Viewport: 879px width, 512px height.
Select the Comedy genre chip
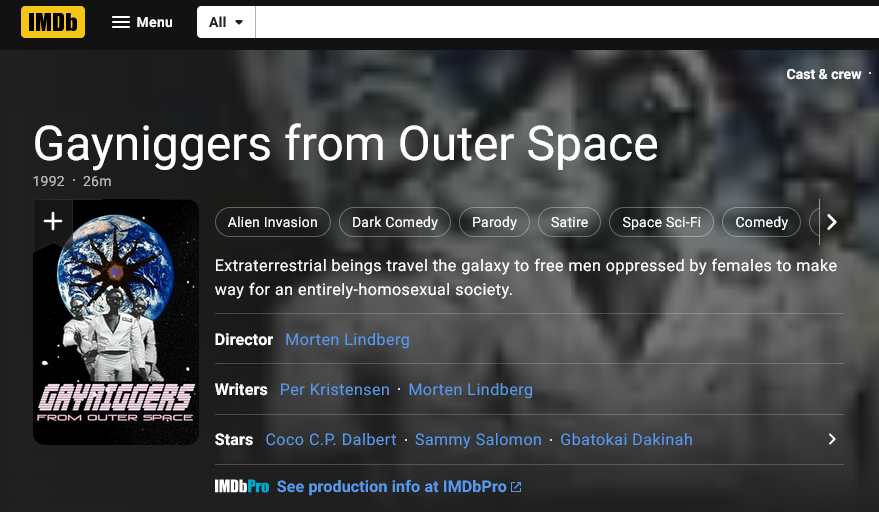point(761,222)
